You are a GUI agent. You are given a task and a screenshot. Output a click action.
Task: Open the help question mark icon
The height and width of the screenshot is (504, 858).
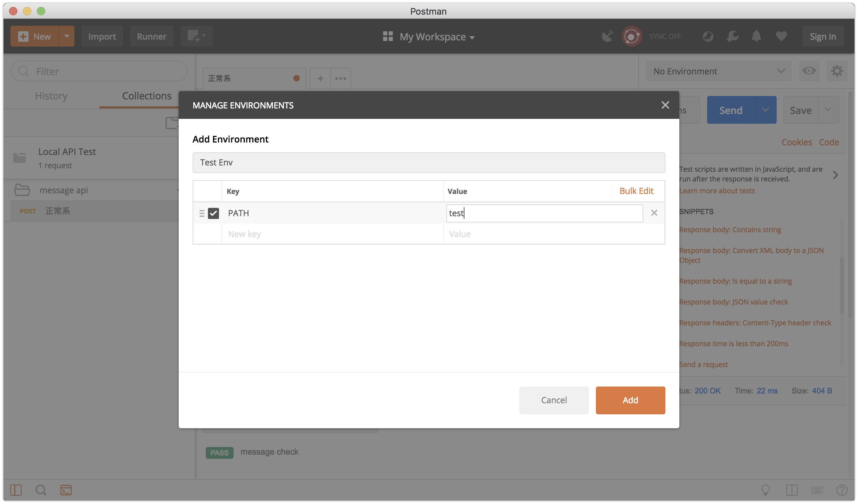[842, 490]
